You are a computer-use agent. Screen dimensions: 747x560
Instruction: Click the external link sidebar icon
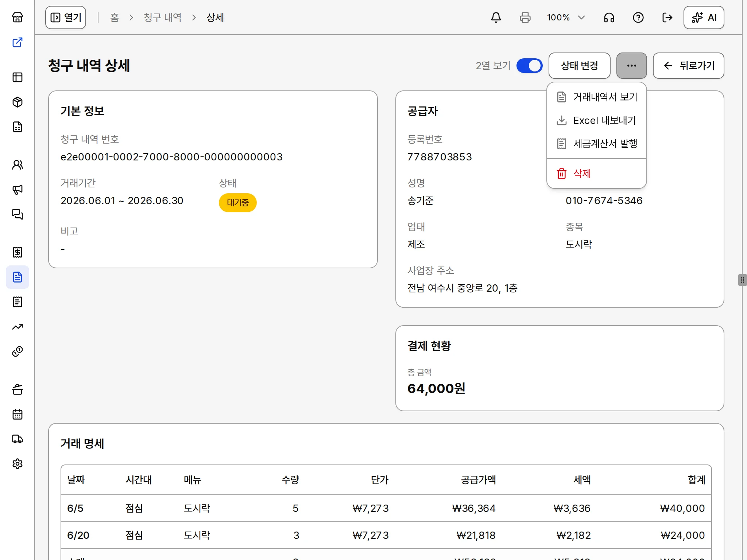tap(18, 42)
